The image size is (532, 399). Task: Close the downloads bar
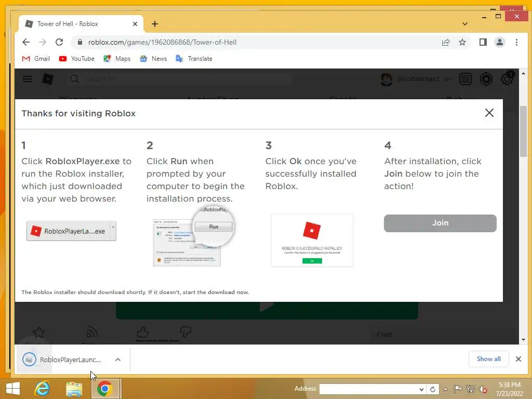pos(518,359)
